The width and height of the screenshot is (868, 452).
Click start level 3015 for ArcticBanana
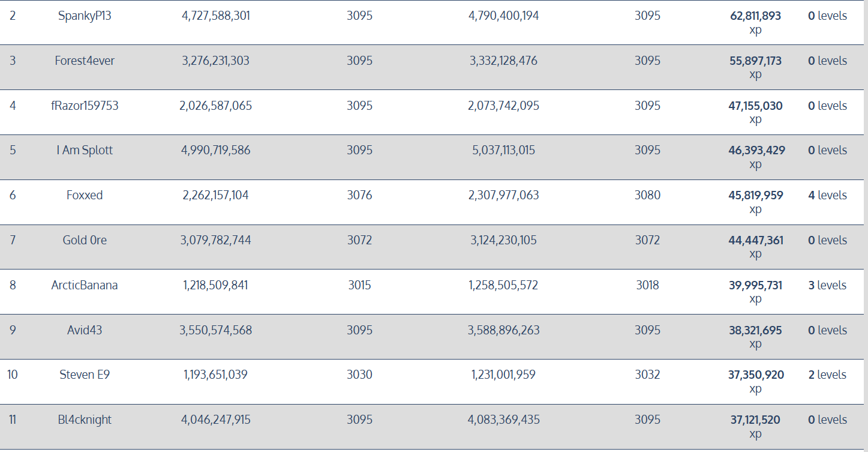[360, 285]
